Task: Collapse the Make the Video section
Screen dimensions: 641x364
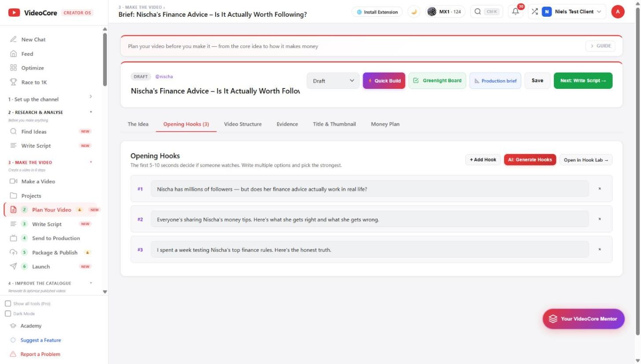Action: tap(91, 162)
